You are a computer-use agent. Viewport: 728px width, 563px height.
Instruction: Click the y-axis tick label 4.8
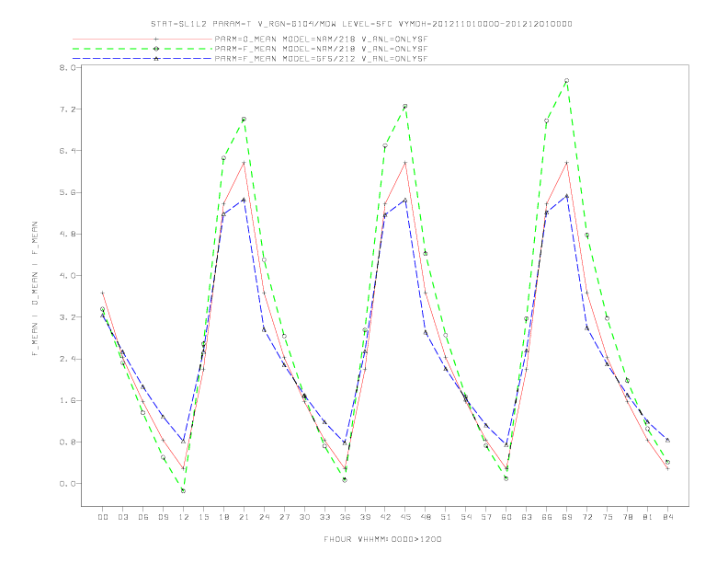[67, 234]
